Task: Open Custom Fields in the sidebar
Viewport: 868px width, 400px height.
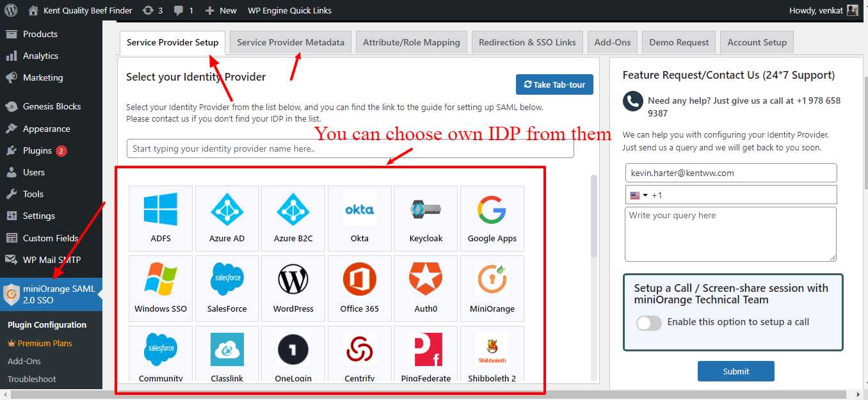Action: coord(51,238)
